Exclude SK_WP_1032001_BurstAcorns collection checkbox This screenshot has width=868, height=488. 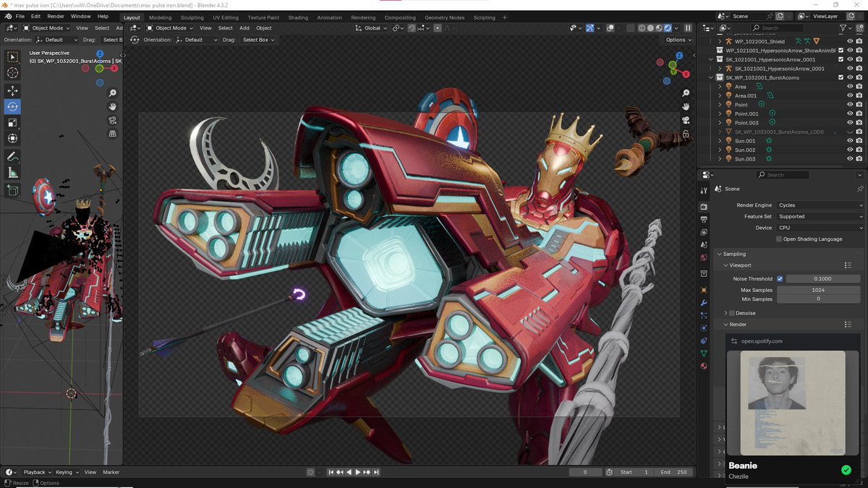point(841,77)
